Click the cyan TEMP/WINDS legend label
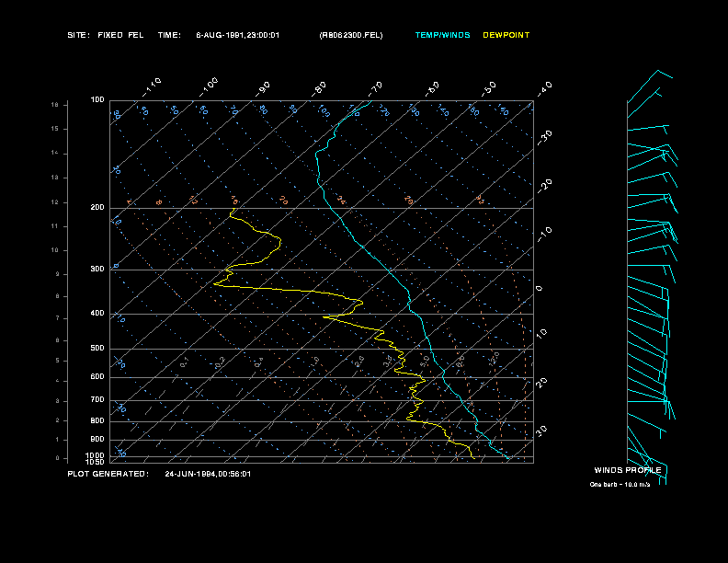This screenshot has height=563, width=728. 442,35
